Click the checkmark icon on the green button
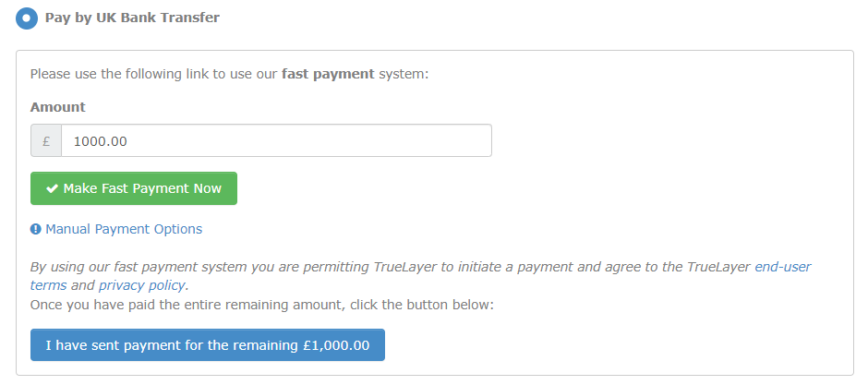 tap(53, 188)
